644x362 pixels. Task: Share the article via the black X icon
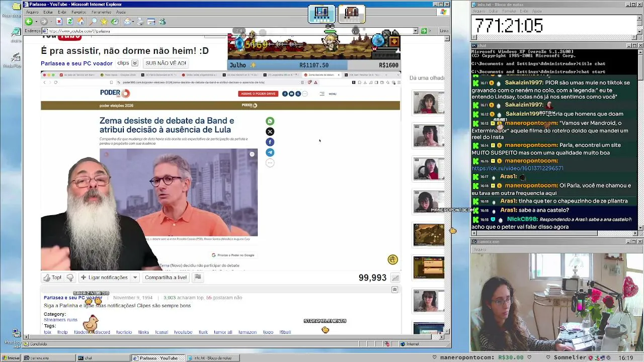click(x=270, y=132)
